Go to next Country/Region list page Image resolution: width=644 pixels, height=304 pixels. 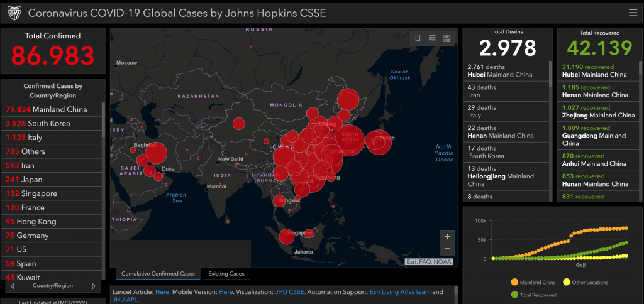click(x=94, y=286)
